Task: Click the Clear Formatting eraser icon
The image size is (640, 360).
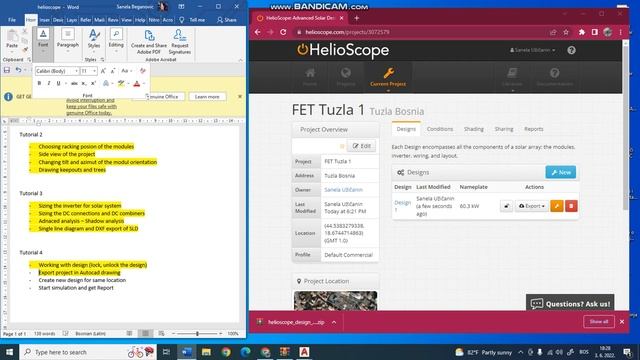Action: pos(142,71)
